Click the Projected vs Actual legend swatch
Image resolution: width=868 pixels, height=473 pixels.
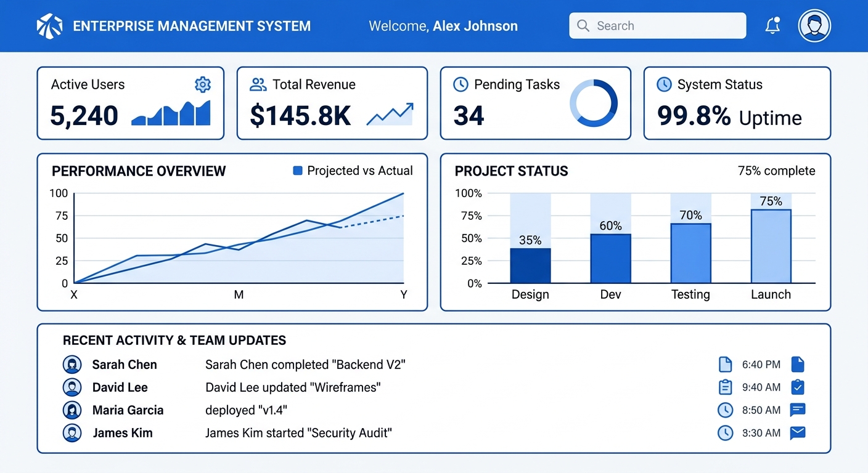298,171
